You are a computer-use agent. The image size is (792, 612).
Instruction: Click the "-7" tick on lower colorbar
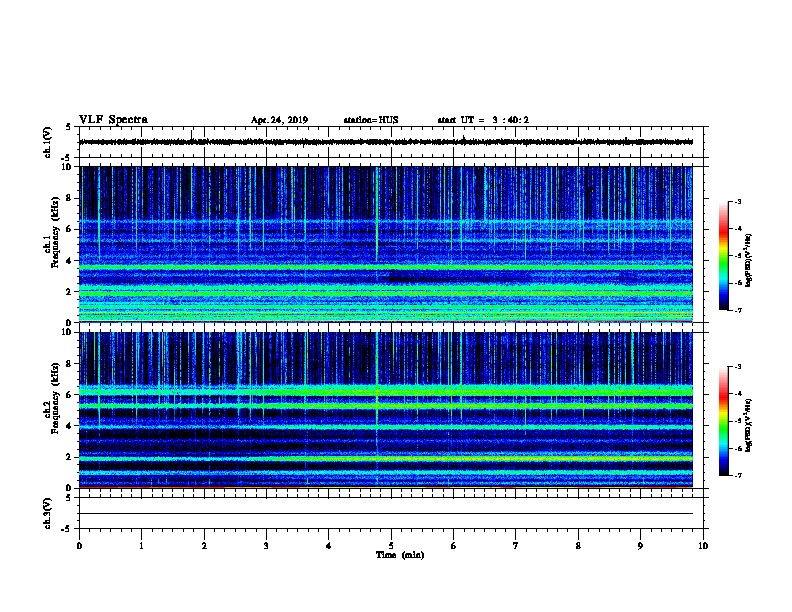(x=738, y=476)
